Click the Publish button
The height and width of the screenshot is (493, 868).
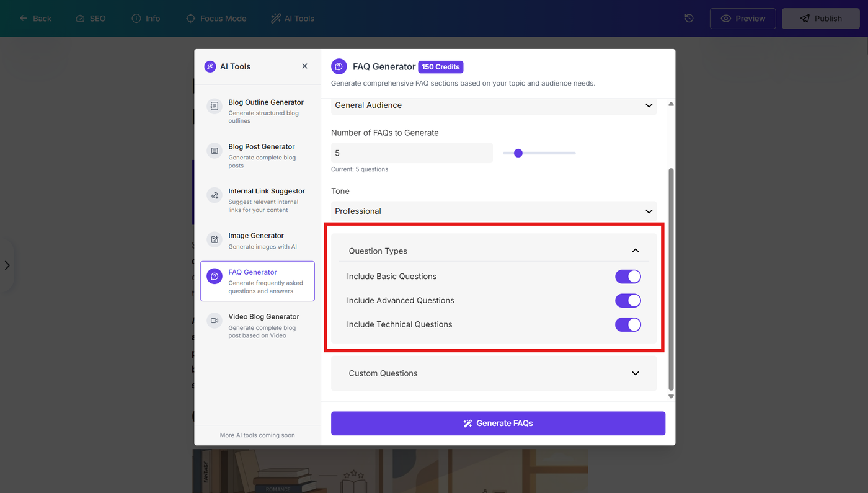[x=820, y=19]
